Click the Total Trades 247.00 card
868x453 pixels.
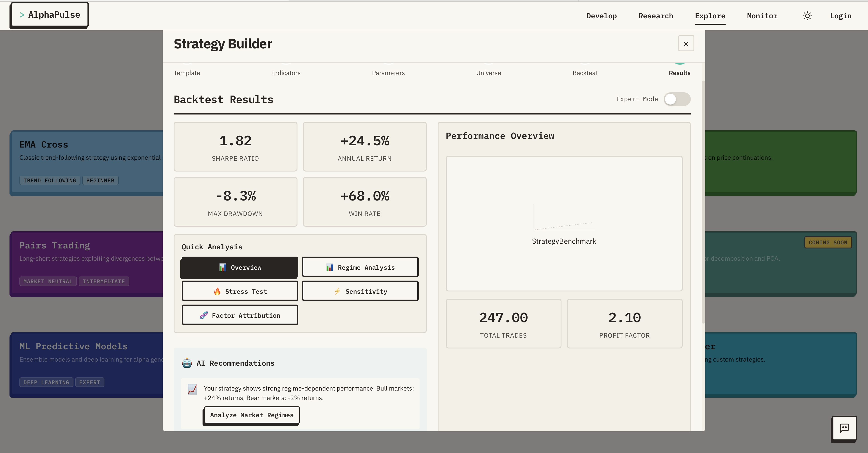click(503, 324)
